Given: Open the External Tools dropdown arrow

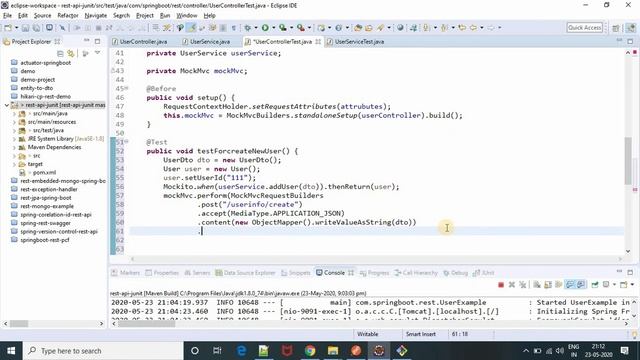Looking at the screenshot, I should click(x=309, y=28).
